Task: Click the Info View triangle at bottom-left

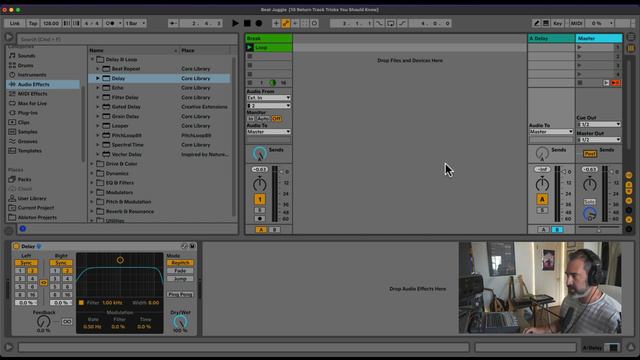Action: tap(9, 347)
